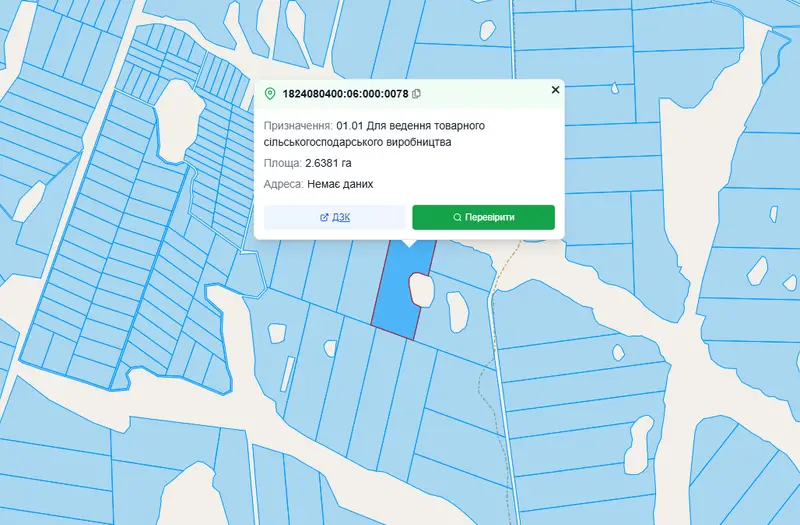The image size is (800, 525).
Task: Click the narrow white rectangular gap below the popup
Action: (287, 373)
